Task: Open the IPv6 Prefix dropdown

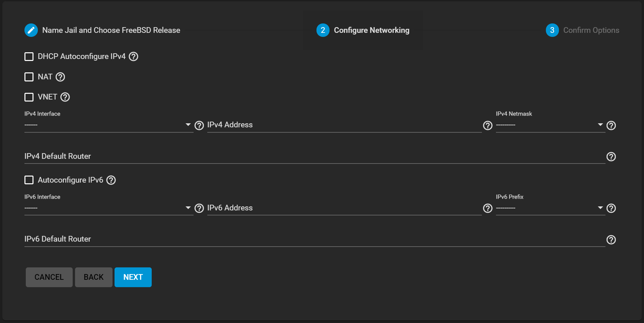Action: 550,208
